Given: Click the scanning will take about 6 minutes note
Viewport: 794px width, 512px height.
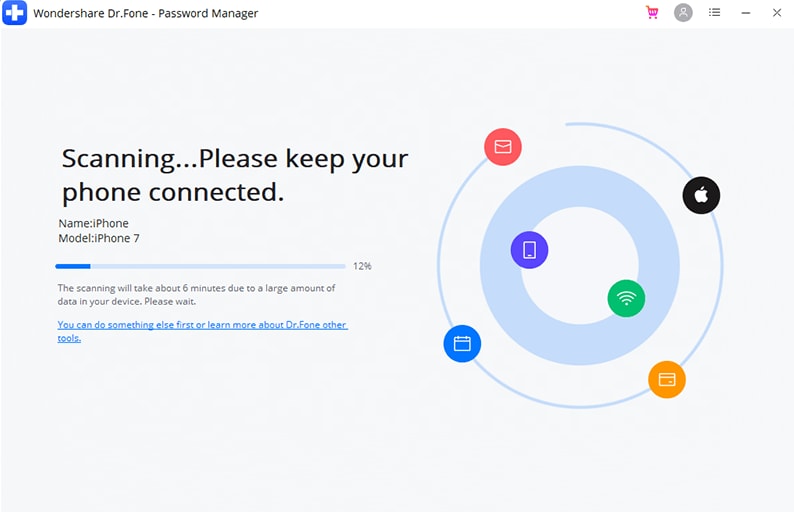Looking at the screenshot, I should pyautogui.click(x=196, y=295).
